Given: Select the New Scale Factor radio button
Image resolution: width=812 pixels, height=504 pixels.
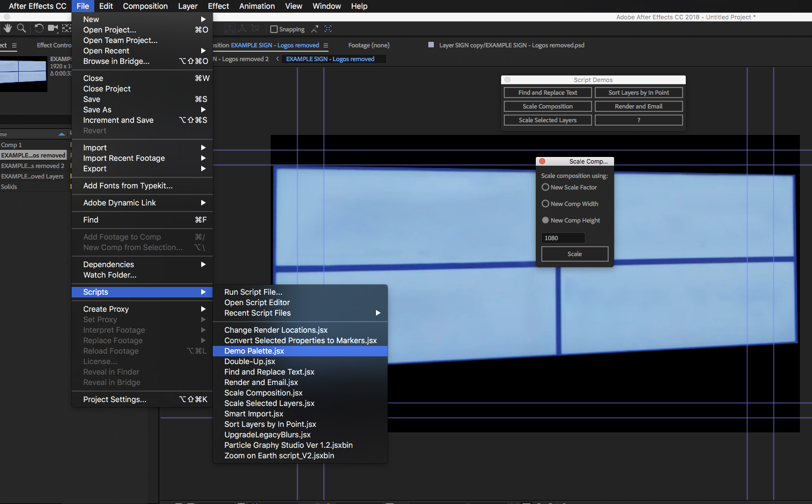Looking at the screenshot, I should [545, 187].
